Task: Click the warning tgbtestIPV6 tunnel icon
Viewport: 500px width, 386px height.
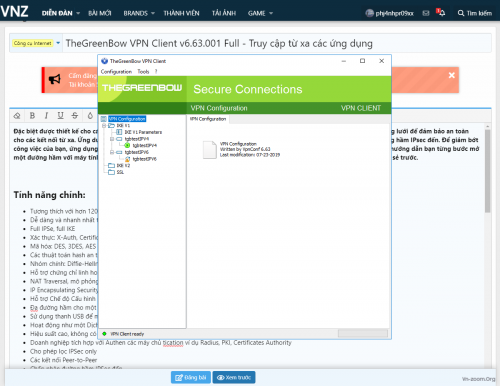Action: [x=127, y=159]
